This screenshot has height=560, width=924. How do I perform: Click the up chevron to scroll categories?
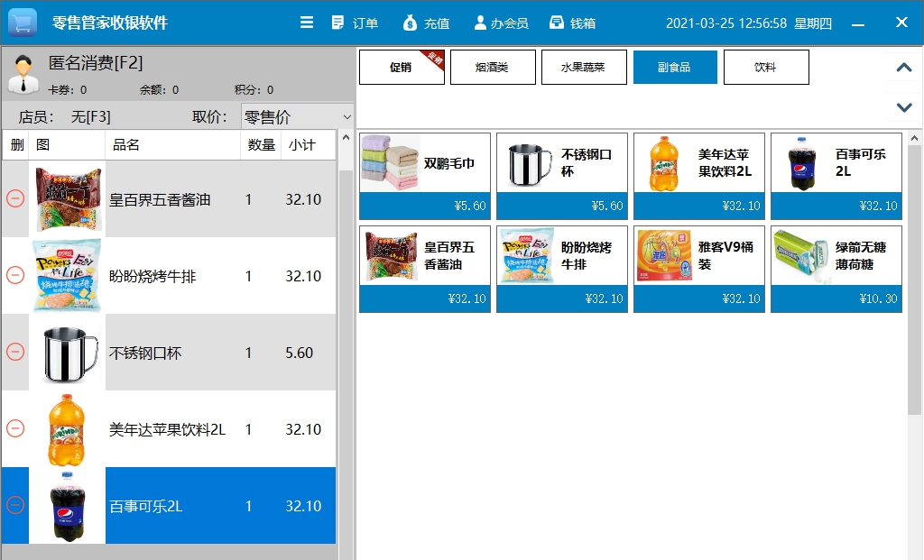(x=903, y=68)
